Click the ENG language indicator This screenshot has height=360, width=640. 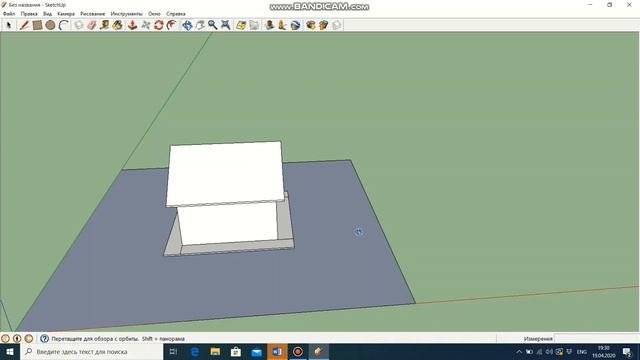coord(582,352)
